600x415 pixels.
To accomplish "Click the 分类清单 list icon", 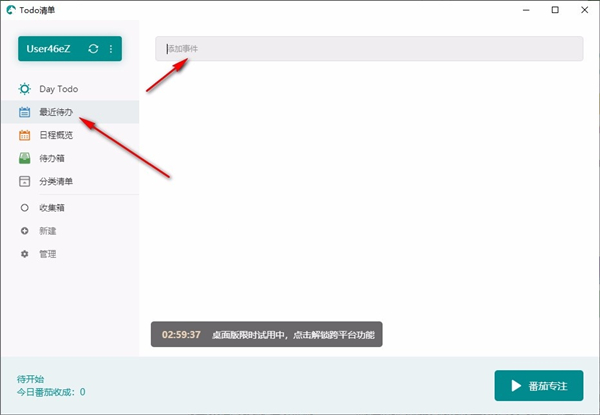I will [x=25, y=181].
